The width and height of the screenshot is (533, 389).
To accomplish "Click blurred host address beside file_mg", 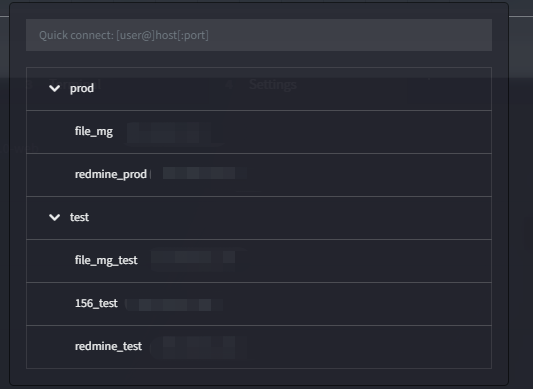I will tap(169, 133).
